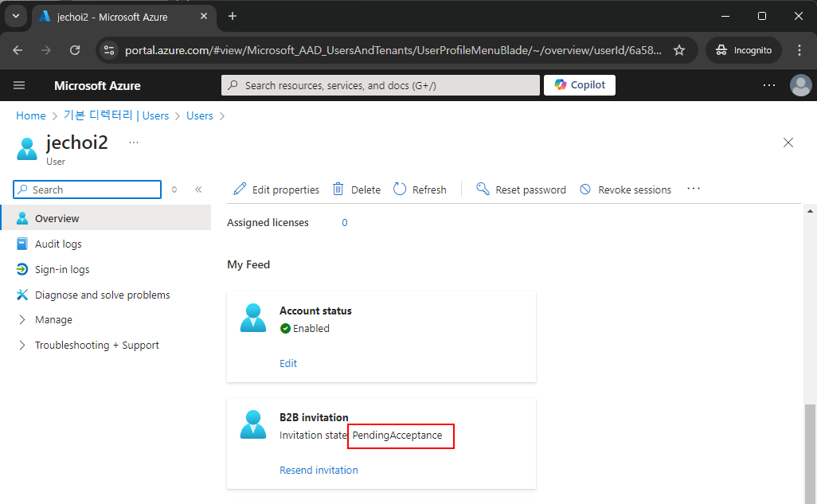Click Delete in the toolbar

[x=357, y=189]
